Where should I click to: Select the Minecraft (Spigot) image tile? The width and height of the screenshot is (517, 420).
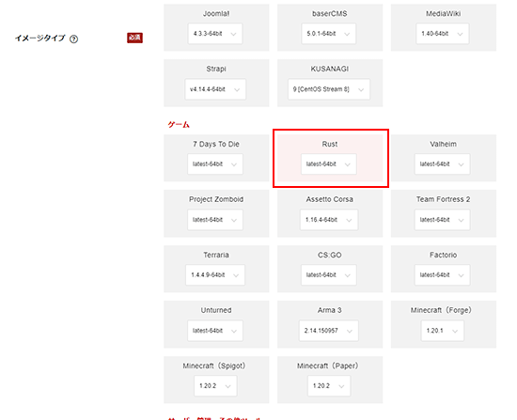click(216, 380)
